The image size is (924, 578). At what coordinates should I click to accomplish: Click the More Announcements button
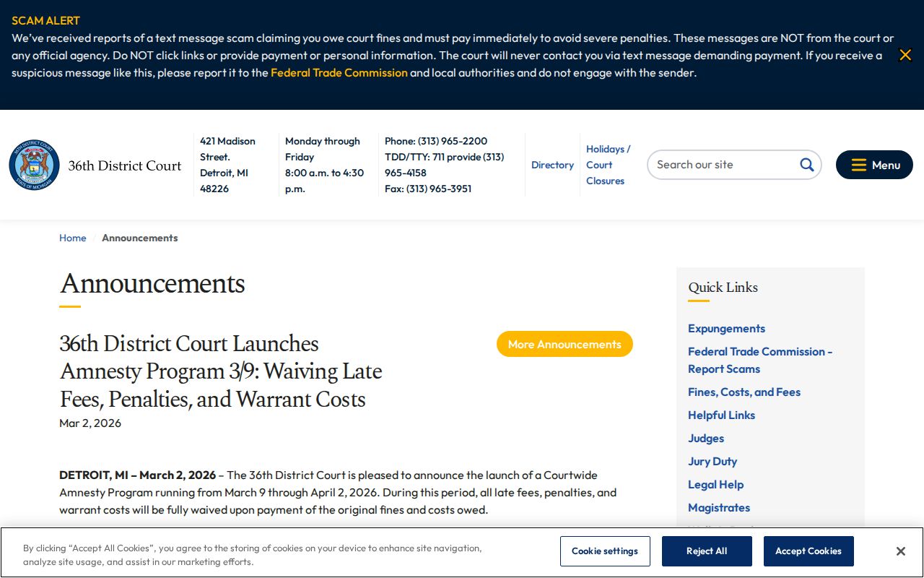click(565, 344)
